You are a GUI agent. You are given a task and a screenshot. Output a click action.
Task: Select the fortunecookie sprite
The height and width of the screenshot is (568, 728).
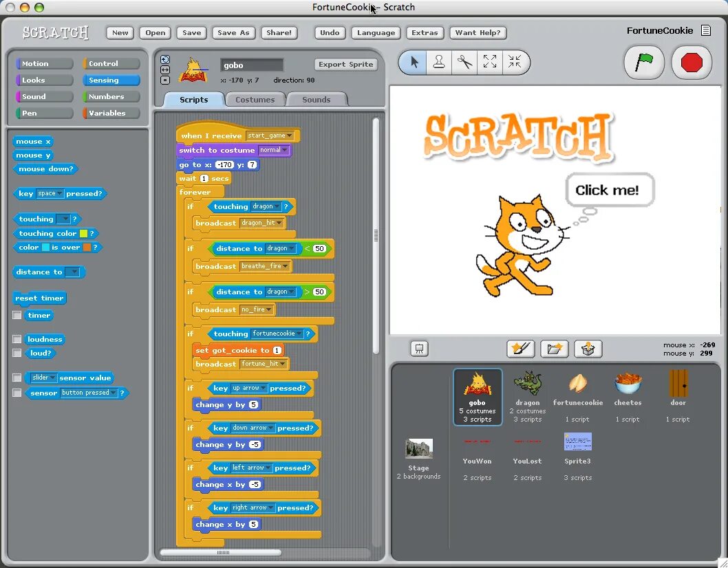click(x=578, y=397)
